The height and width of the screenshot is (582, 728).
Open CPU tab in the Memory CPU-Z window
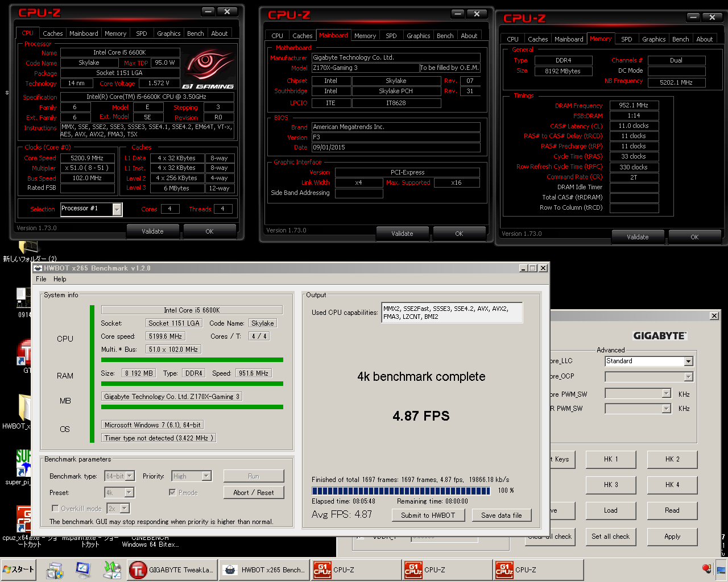pyautogui.click(x=512, y=39)
